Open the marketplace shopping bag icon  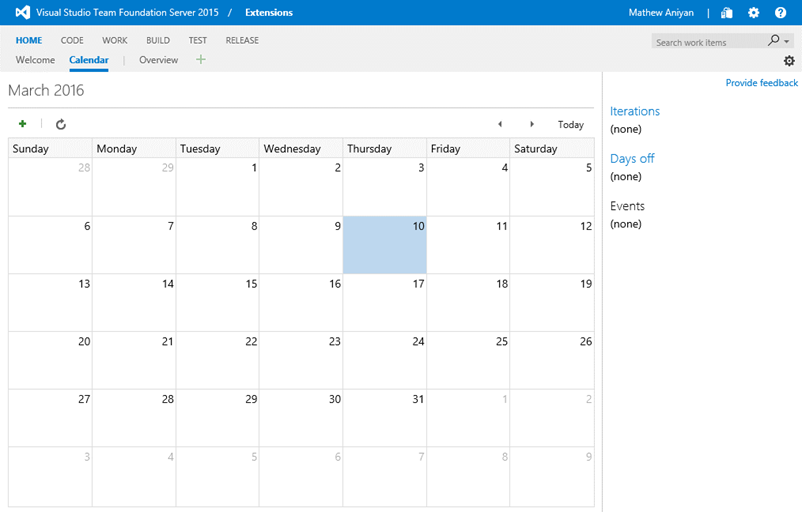point(727,13)
